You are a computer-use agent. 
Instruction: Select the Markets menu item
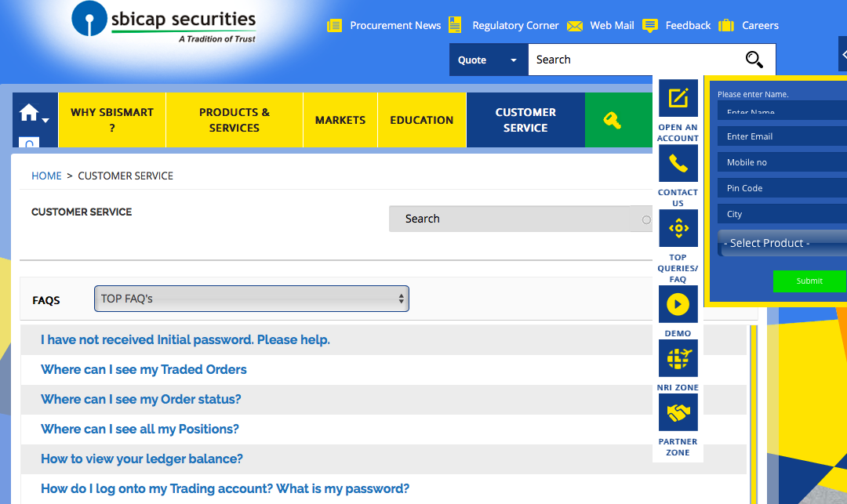pyautogui.click(x=340, y=120)
